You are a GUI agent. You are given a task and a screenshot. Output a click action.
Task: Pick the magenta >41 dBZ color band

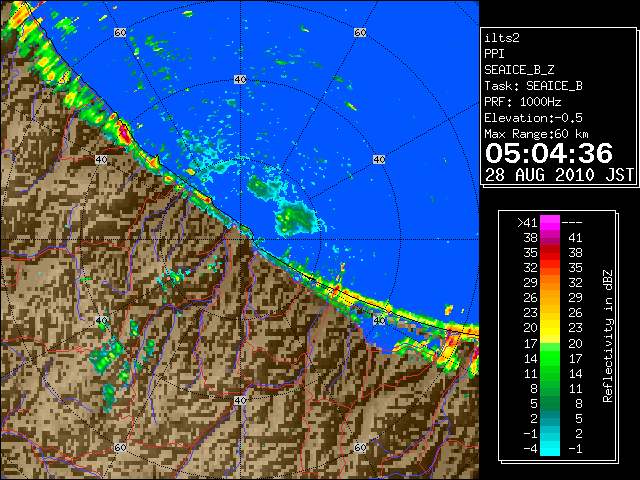pos(550,222)
